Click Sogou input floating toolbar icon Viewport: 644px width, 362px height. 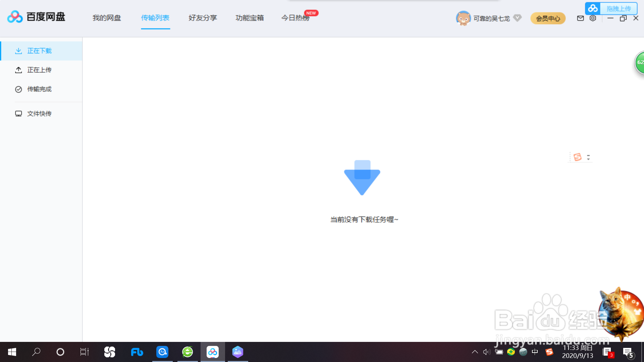coord(577,157)
